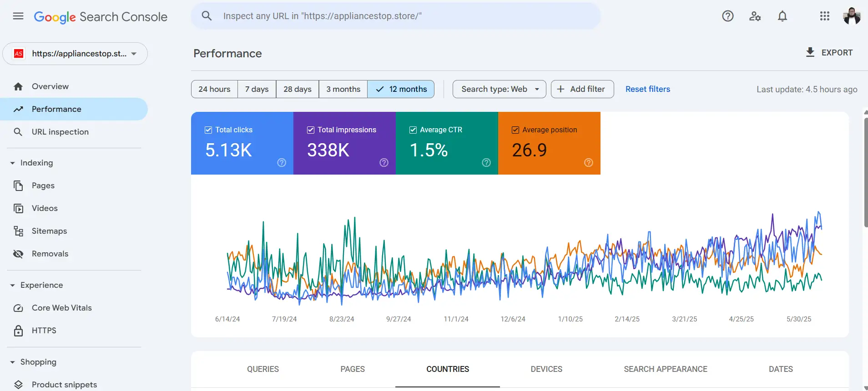This screenshot has height=391, width=868.
Task: Uncheck the Total clicks checkbox
Action: click(208, 130)
